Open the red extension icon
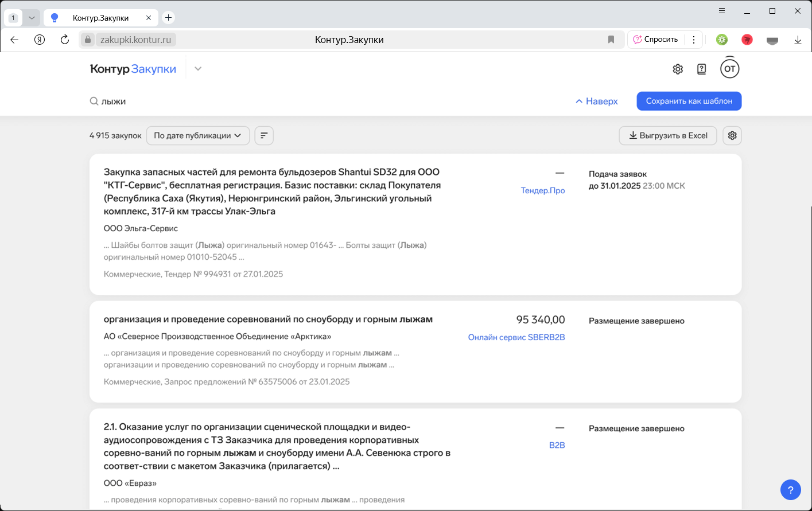 tap(747, 40)
